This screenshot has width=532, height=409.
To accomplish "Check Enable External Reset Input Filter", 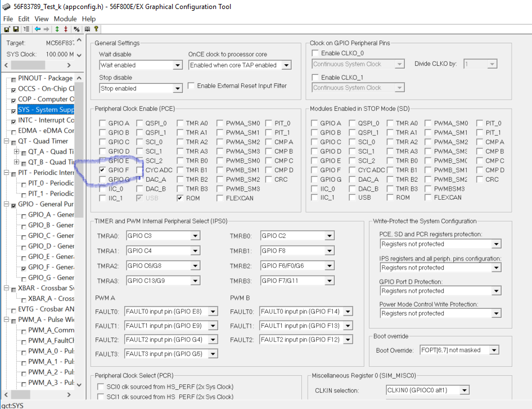I will (191, 86).
